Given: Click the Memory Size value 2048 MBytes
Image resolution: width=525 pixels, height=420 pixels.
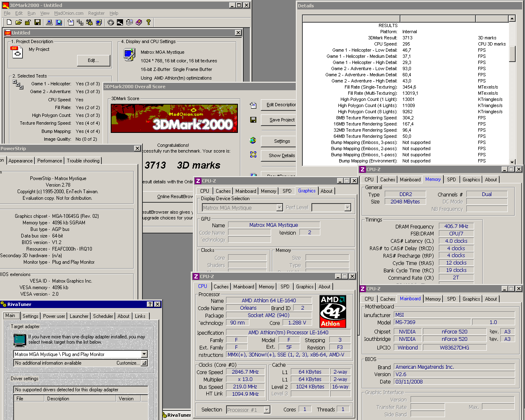Looking at the screenshot, I should (405, 202).
